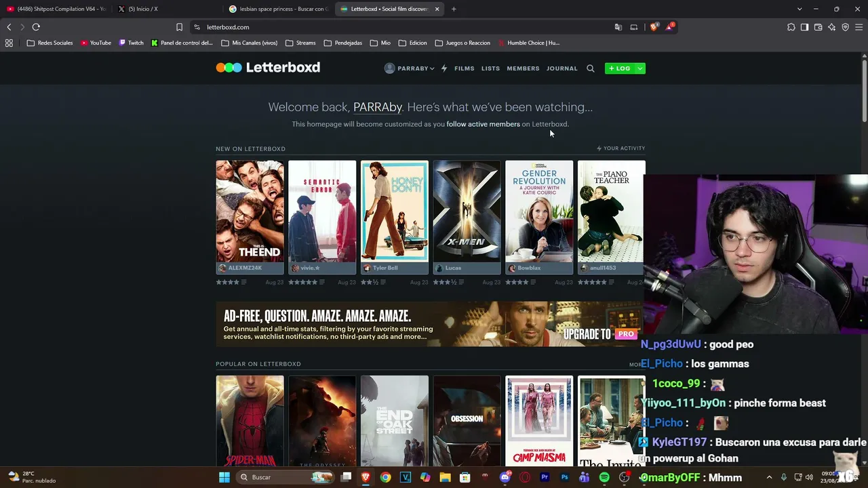Open the MEMBERS menu item
868x488 pixels.
point(523,68)
